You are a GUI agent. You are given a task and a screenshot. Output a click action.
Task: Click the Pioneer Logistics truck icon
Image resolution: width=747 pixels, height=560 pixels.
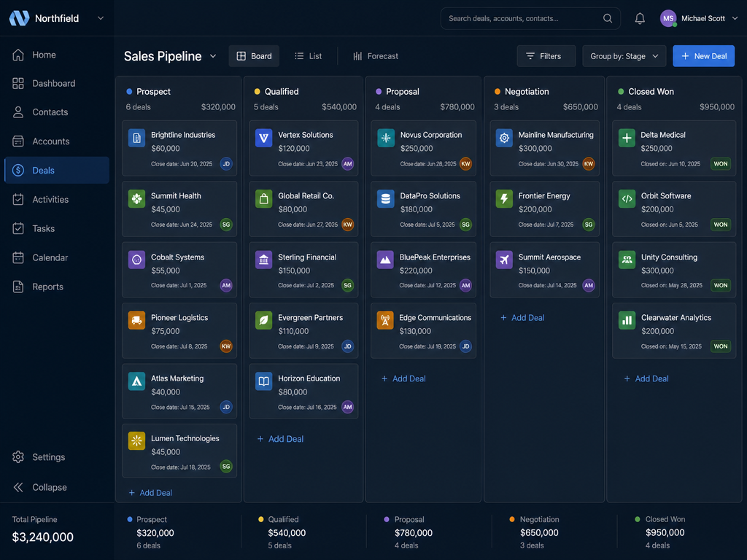(x=136, y=321)
